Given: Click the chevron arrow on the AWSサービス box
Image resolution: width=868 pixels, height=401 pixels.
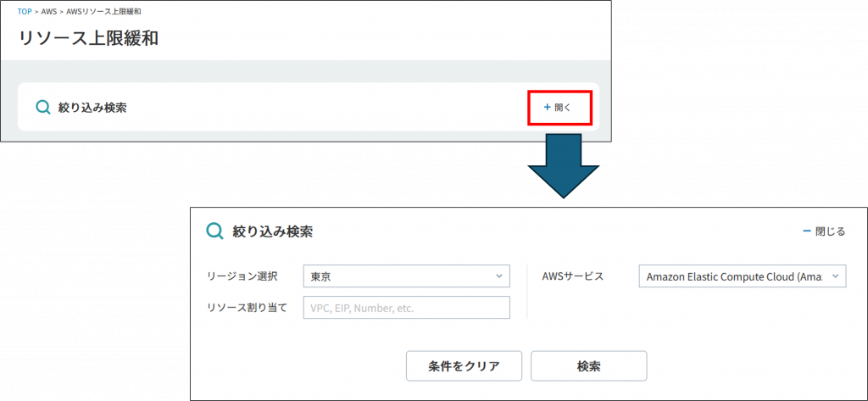Looking at the screenshot, I should point(835,276).
